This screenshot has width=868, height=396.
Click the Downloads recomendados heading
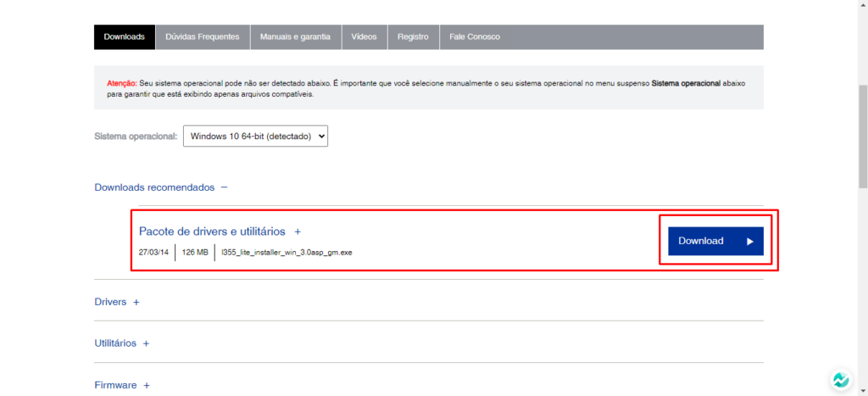point(154,187)
